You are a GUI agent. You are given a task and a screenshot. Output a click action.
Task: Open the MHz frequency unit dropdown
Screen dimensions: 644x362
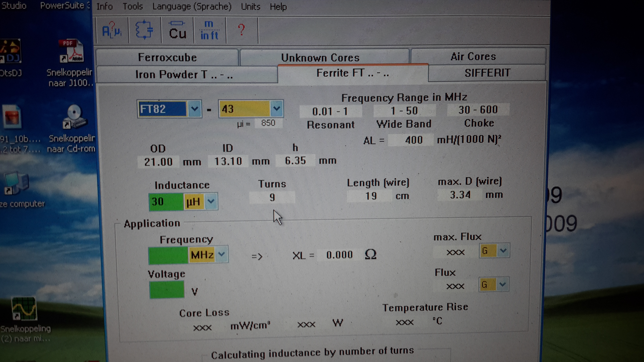click(x=222, y=255)
